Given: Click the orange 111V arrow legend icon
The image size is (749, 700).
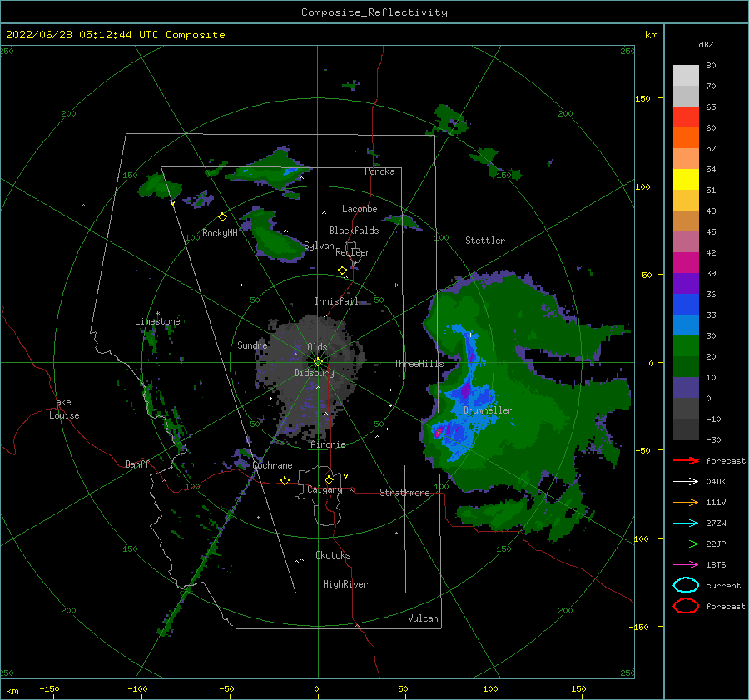Looking at the screenshot, I should 686,502.
